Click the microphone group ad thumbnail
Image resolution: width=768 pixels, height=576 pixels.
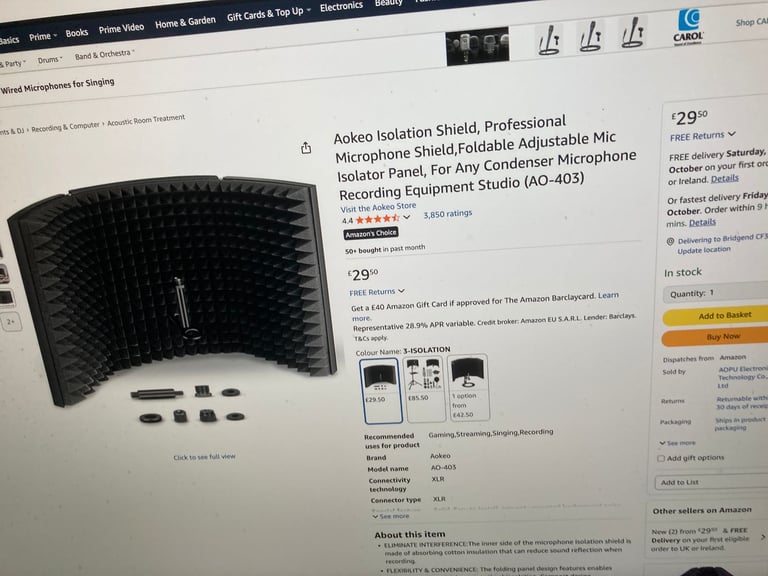[478, 47]
